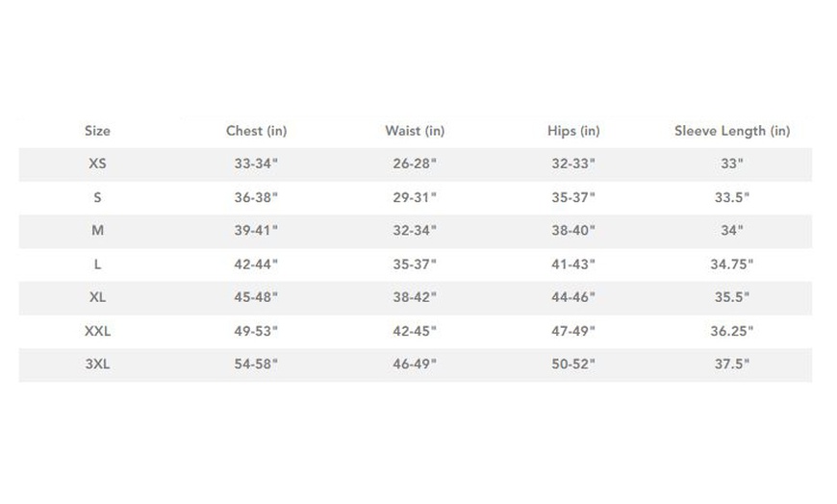The height and width of the screenshot is (504, 837).
Task: Click the 45-48" chest measurement cell
Action: [256, 298]
